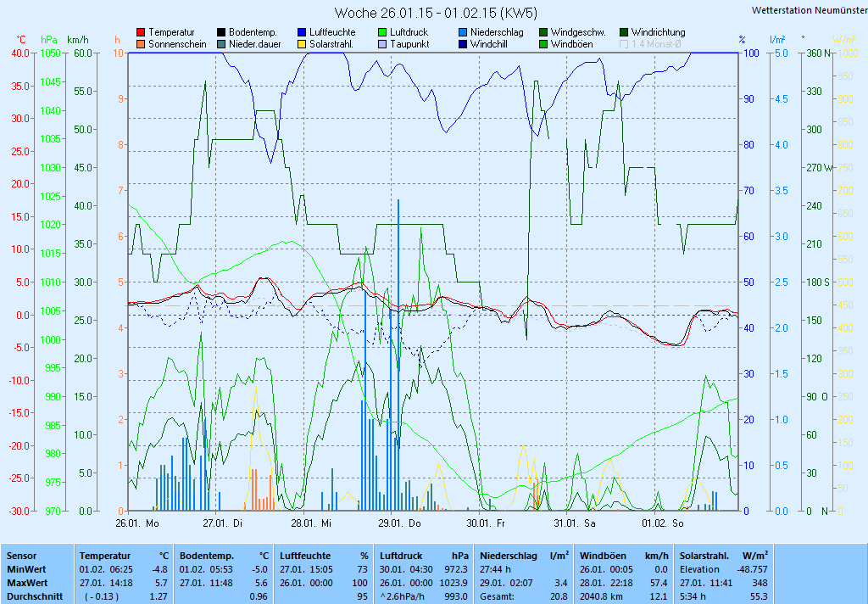The height and width of the screenshot is (604, 868).
Task: Click the 360 N wind direction label
Action: click(x=820, y=53)
